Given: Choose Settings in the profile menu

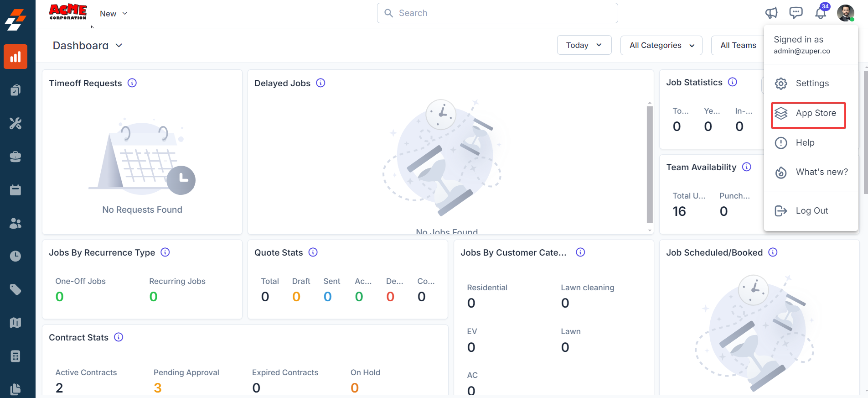Looking at the screenshot, I should pos(812,84).
